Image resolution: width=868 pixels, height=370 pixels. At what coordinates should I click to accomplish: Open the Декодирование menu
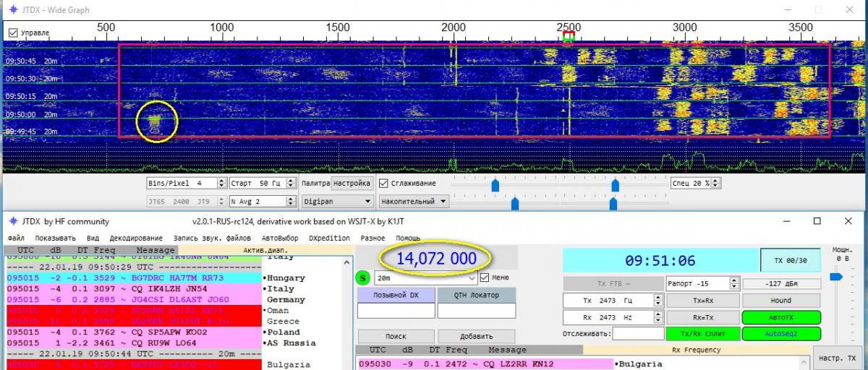[136, 238]
